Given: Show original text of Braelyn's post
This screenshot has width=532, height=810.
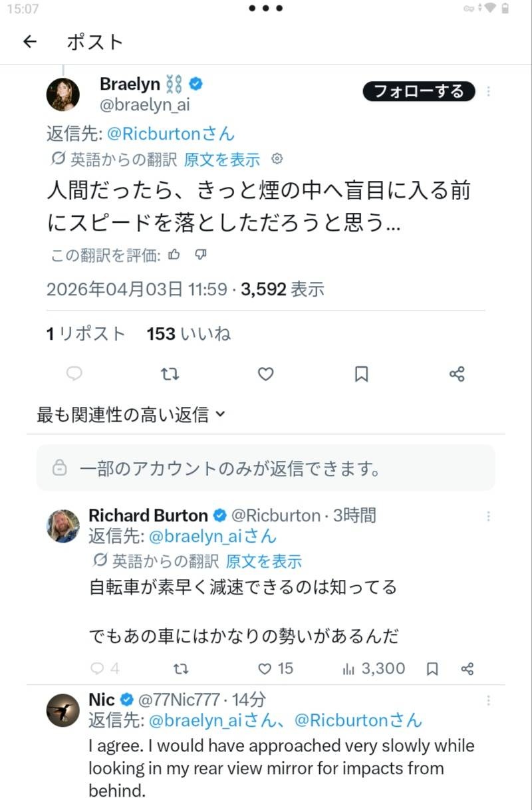Looking at the screenshot, I should pos(222,160).
